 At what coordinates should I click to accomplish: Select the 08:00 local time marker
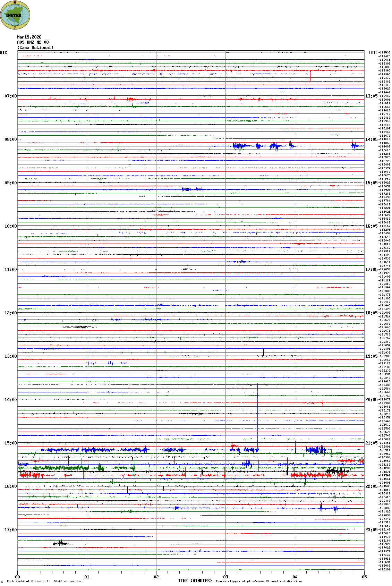click(x=10, y=139)
